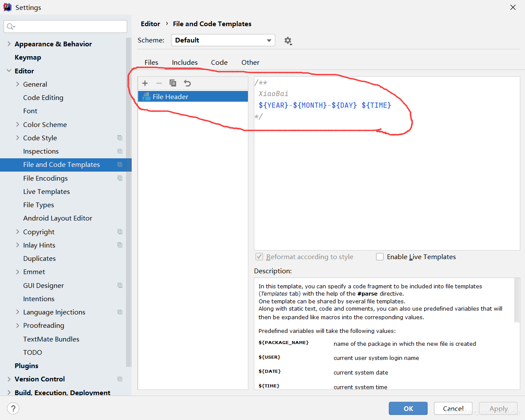Toggle Reformat according to style checkbox
The height and width of the screenshot is (420, 525).
click(259, 257)
